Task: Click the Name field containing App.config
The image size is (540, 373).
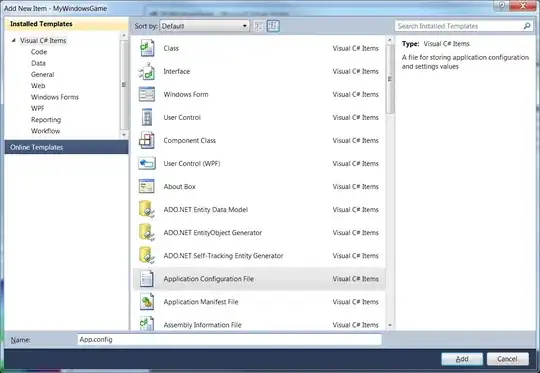Action: (230, 340)
